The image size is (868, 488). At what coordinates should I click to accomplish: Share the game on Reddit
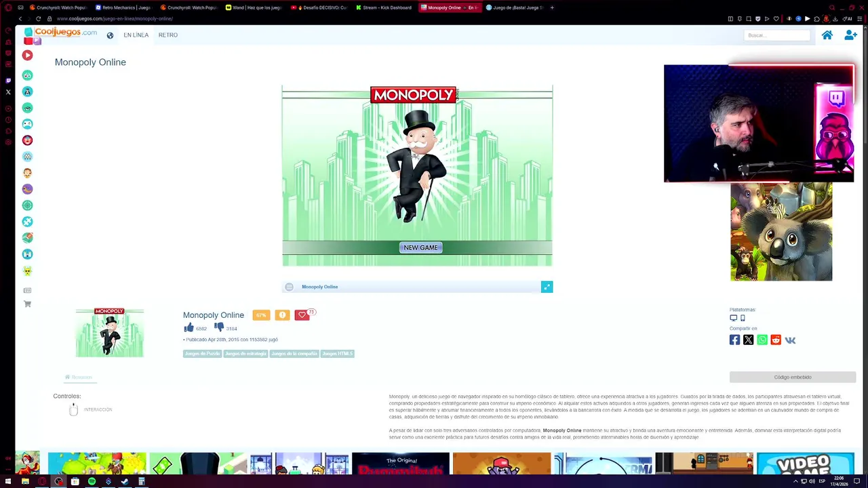tap(776, 340)
